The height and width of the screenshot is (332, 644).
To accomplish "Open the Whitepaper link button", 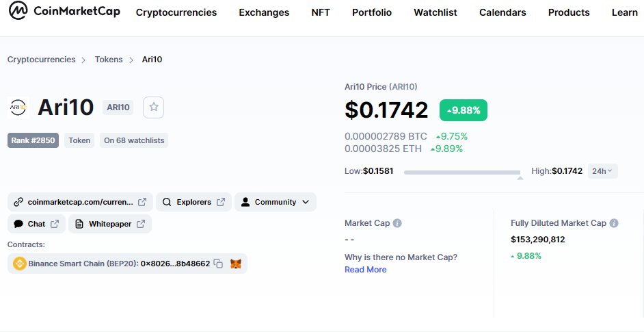I will [x=110, y=224].
